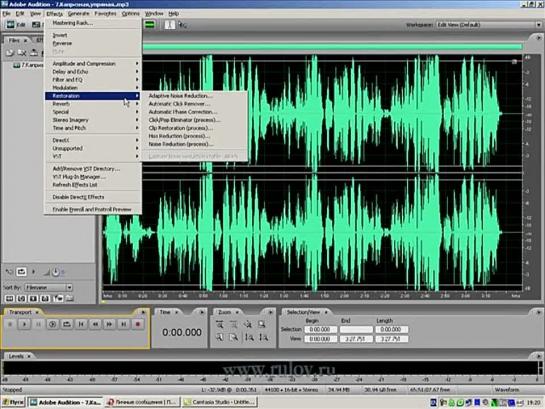Toggle Enable Preroll and Postroll Preview
The width and height of the screenshot is (545, 409).
pyautogui.click(x=92, y=210)
